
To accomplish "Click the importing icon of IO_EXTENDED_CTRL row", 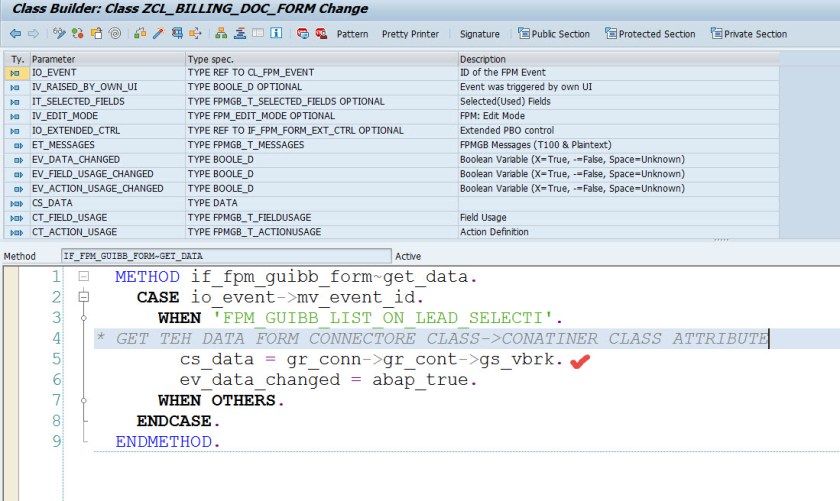I will click(14, 131).
